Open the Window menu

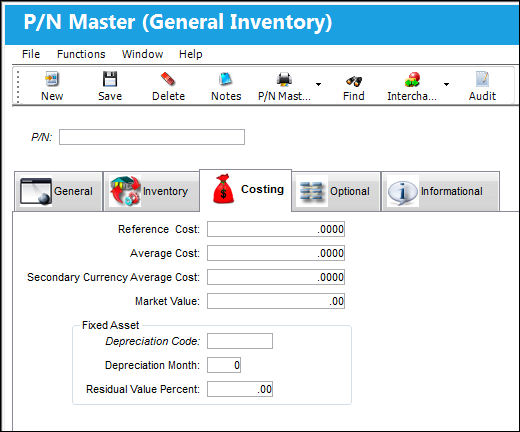tap(142, 54)
